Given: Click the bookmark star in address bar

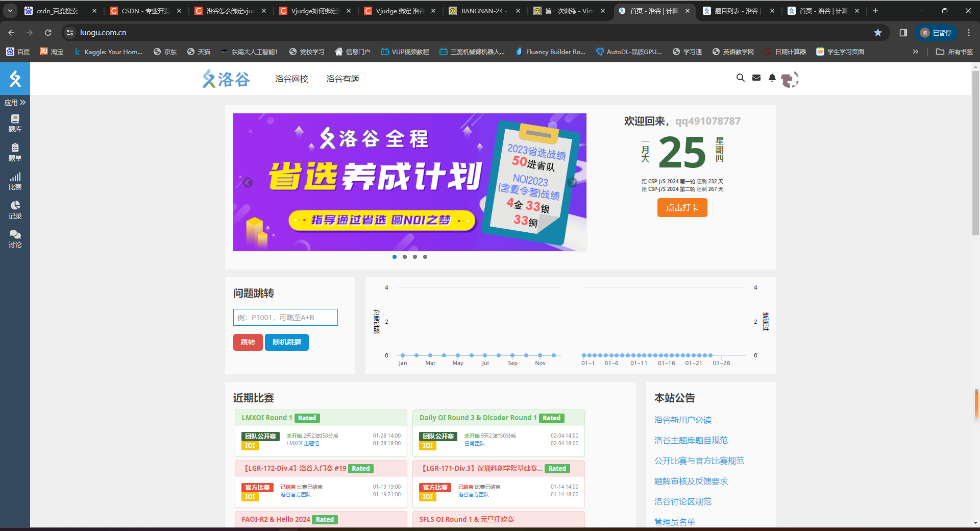Looking at the screenshot, I should (877, 32).
